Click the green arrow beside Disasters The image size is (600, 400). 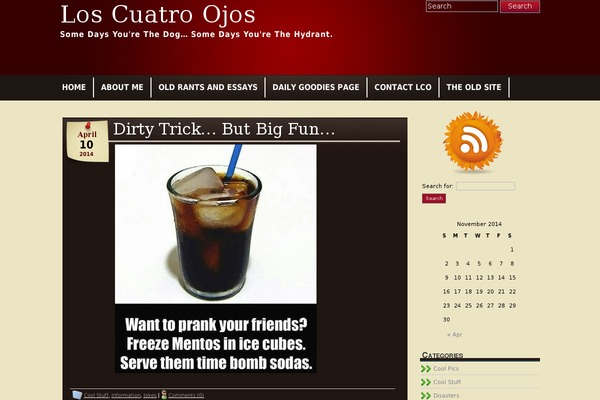pos(426,395)
